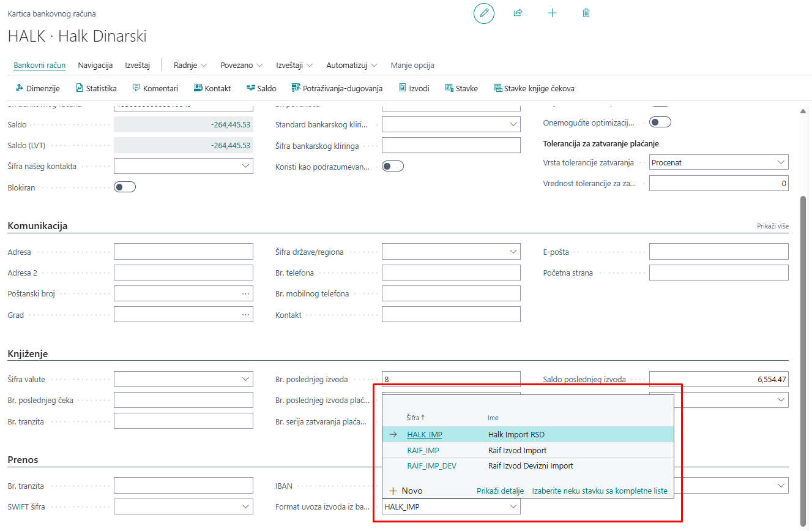The width and height of the screenshot is (812, 531).
Task: Select HALK_IMP from the lookup list
Action: click(x=425, y=435)
